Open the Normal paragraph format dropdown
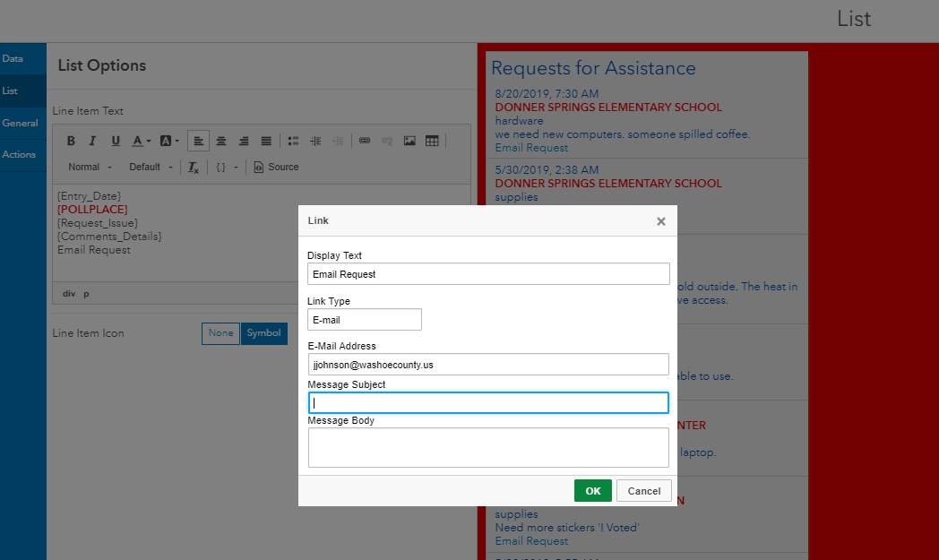939x560 pixels. (90, 167)
